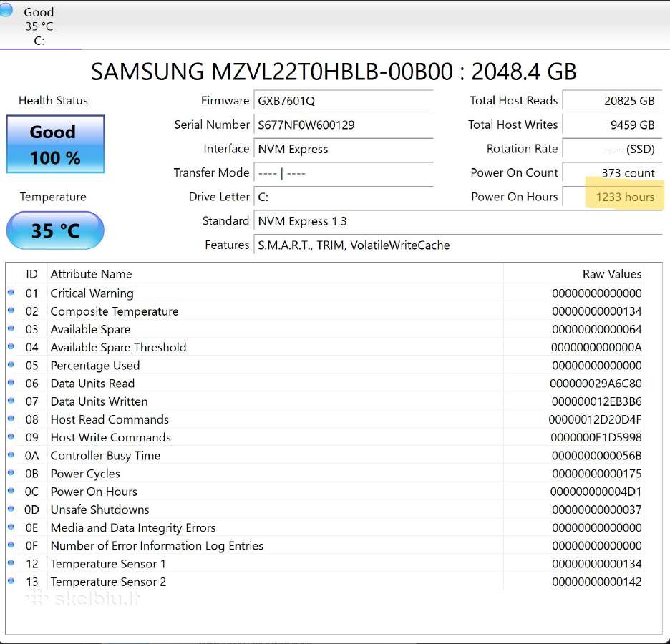This screenshot has width=670, height=644.
Task: Select the Percentage Used attribute row
Action: pos(325,366)
